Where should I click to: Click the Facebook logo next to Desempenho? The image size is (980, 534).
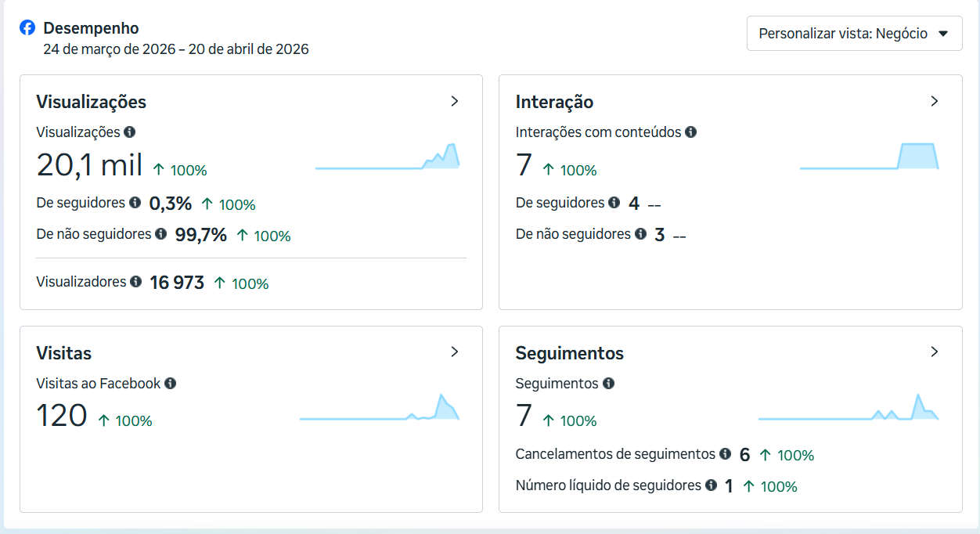(27, 28)
